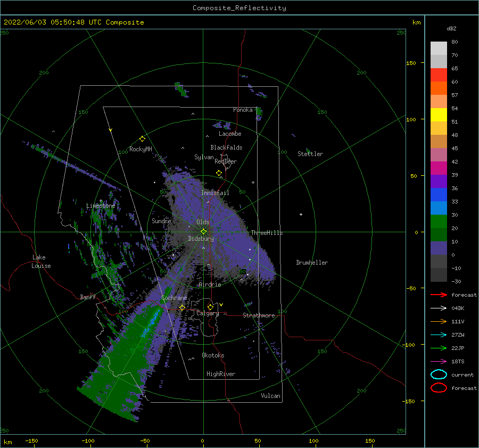Click the 70 dBZ light grey swatch
Viewport: 479px width, 448px height.
click(x=439, y=48)
